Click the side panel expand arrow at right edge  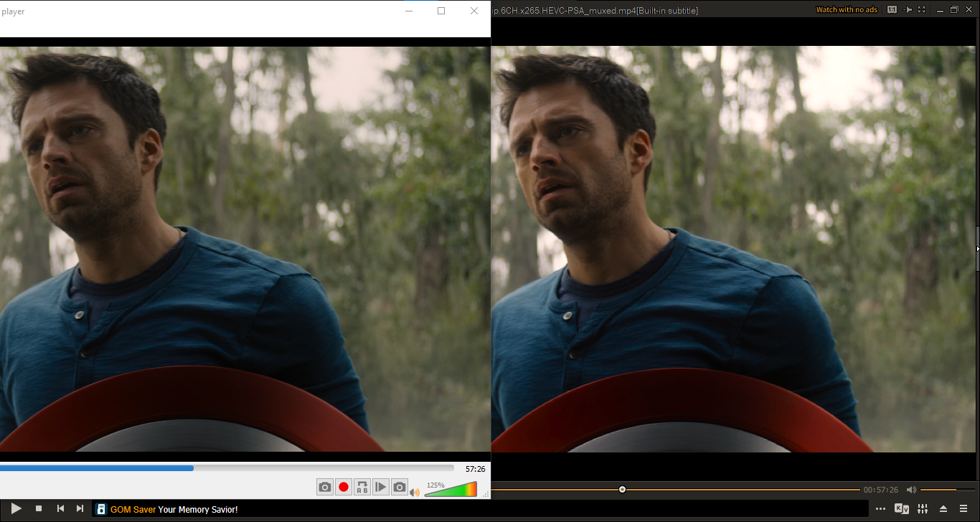coord(977,249)
